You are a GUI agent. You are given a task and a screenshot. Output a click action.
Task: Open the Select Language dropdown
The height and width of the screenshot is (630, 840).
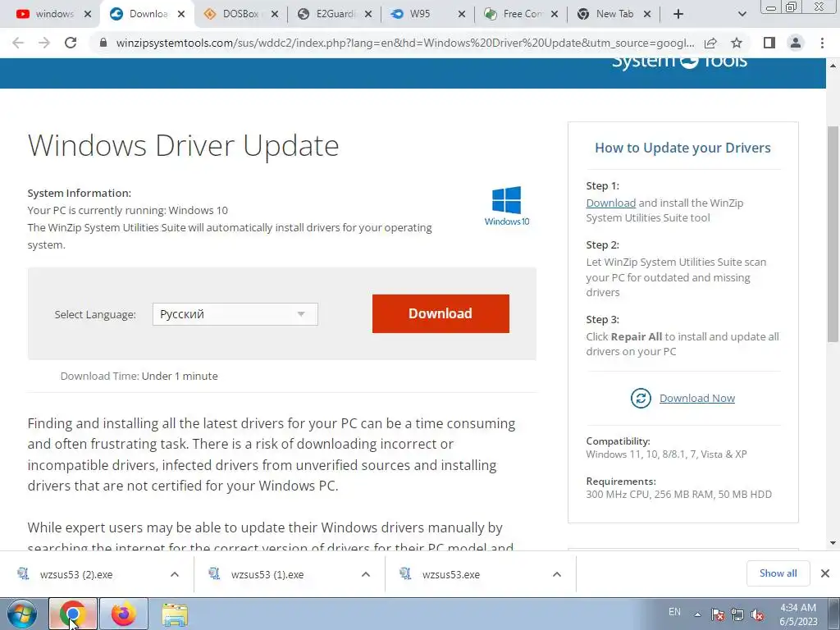235,314
